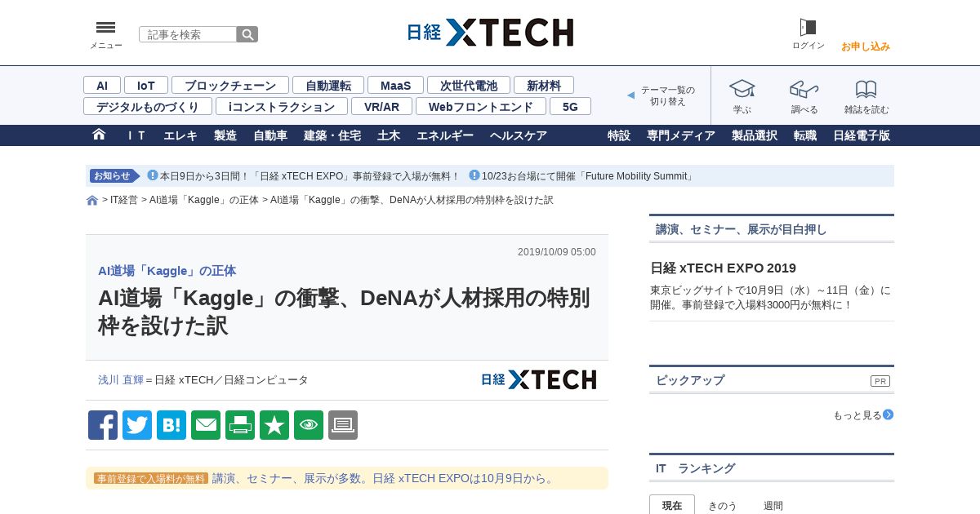Select the IoT theme tag

[146, 85]
